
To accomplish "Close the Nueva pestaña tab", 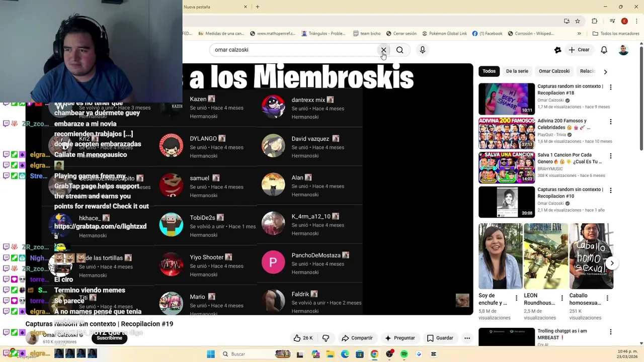I will tap(246, 7).
